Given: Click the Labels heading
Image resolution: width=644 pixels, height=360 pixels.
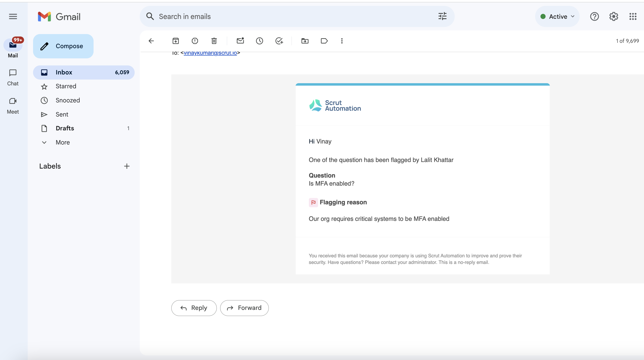Looking at the screenshot, I should coord(50,166).
